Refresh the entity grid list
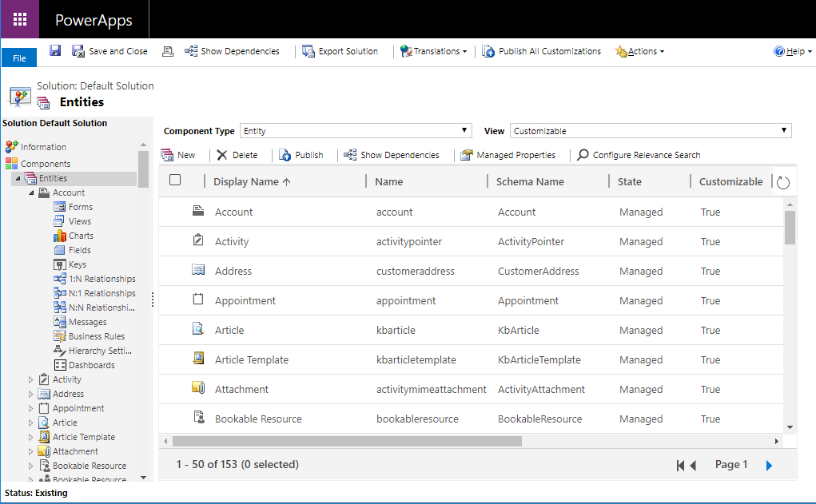This screenshot has width=816, height=504. 783,183
